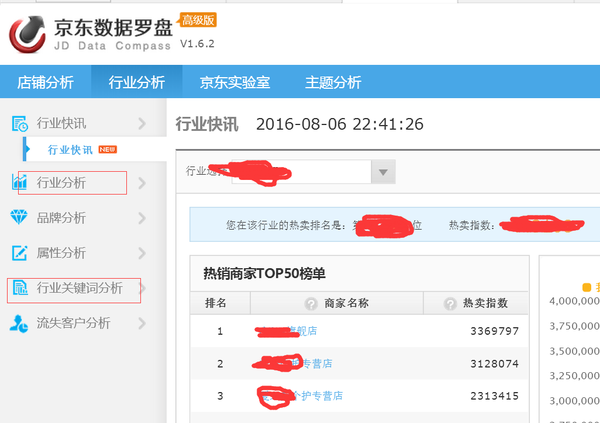Click the 属性分析 edit icon
Image resolution: width=600 pixels, height=423 pixels.
click(19, 253)
